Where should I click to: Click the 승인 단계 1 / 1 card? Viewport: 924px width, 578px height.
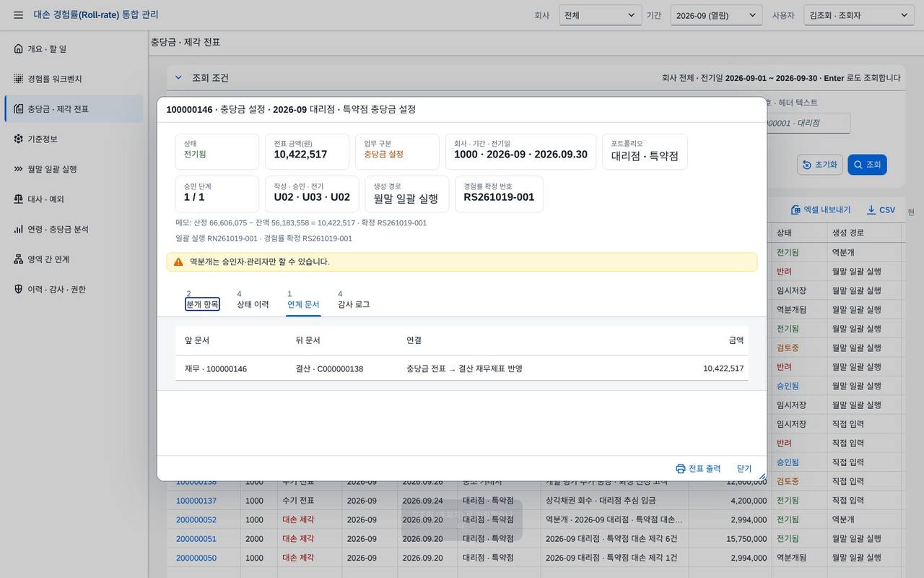pyautogui.click(x=217, y=194)
